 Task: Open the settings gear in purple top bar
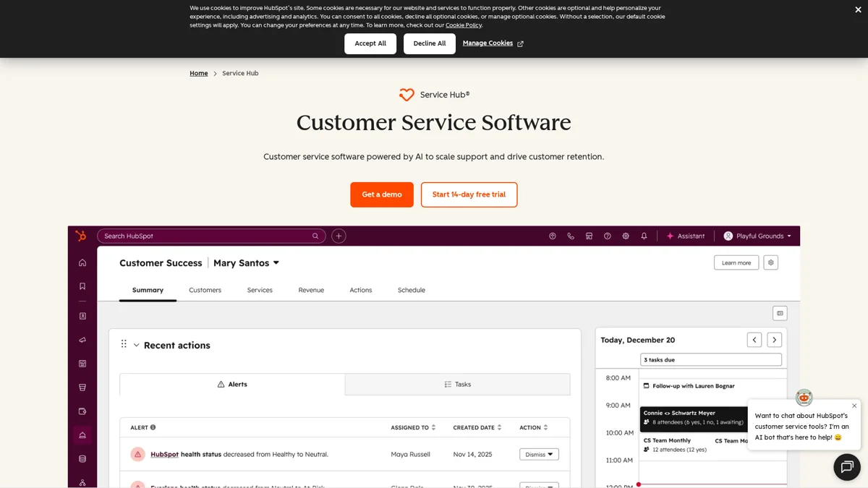[x=626, y=236]
